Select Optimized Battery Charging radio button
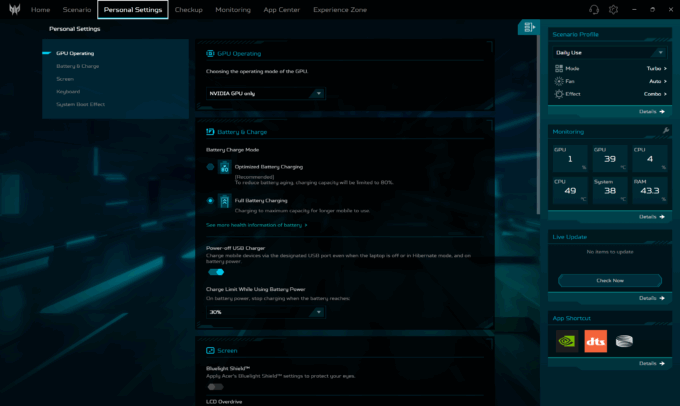The width and height of the screenshot is (680, 406). pyautogui.click(x=210, y=167)
